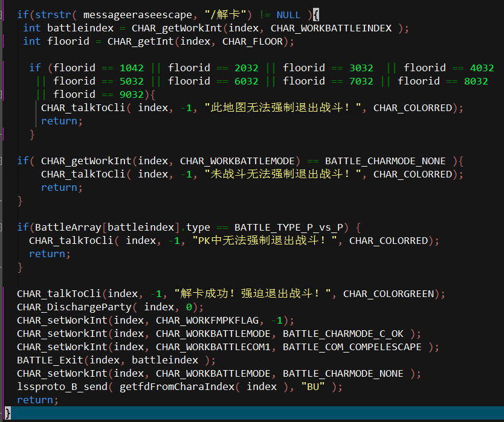Click BATTLE_CHARMODE_NONE in the if condition

386,161
